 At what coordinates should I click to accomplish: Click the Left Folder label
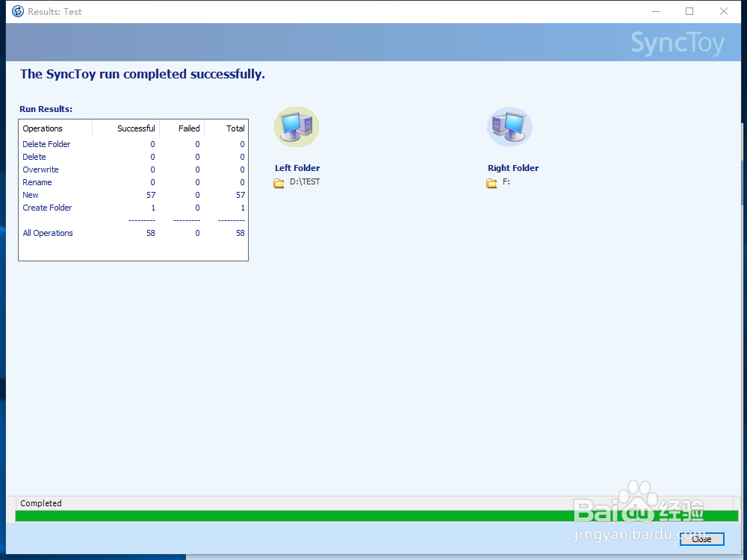point(297,168)
